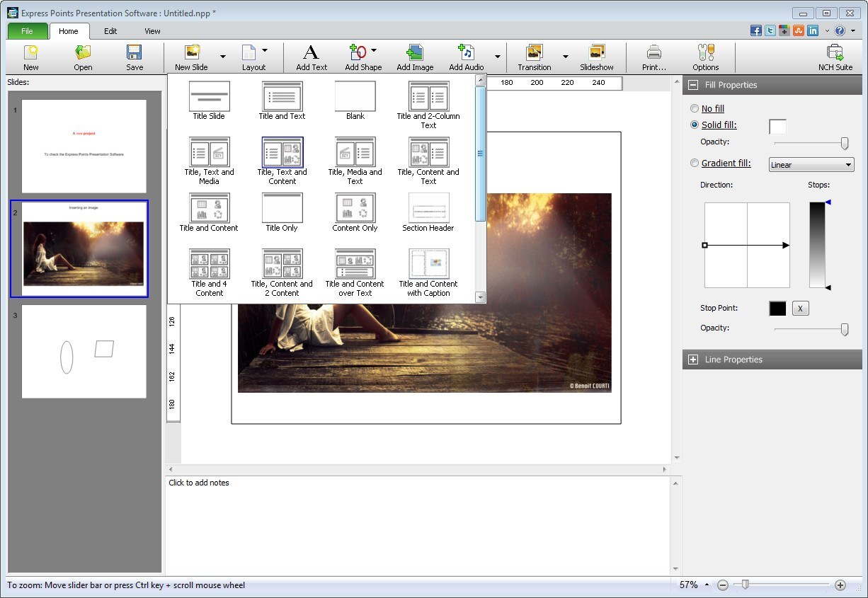This screenshot has height=598, width=868.
Task: Select the No fill radio button
Action: [694, 109]
